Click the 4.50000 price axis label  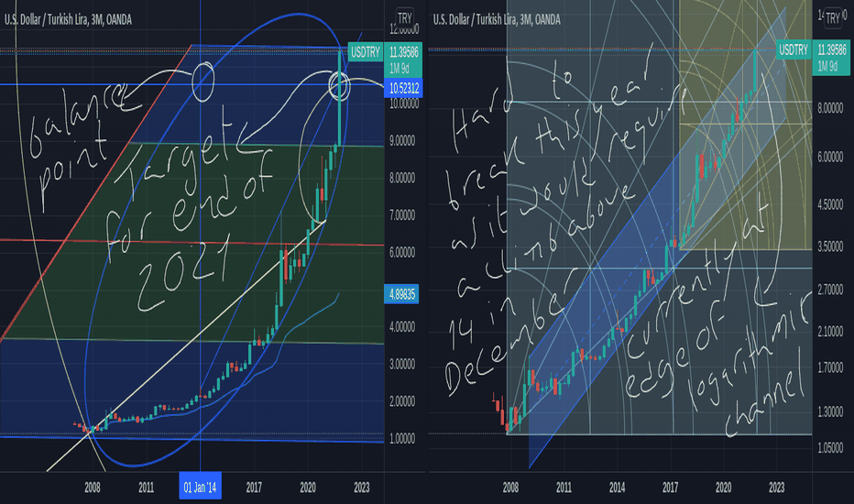(830, 205)
